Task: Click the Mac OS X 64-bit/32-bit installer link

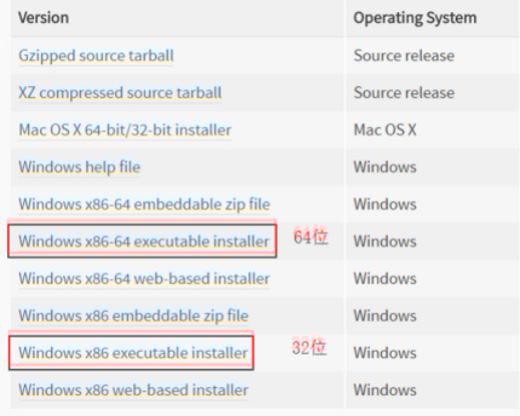Action: (125, 130)
